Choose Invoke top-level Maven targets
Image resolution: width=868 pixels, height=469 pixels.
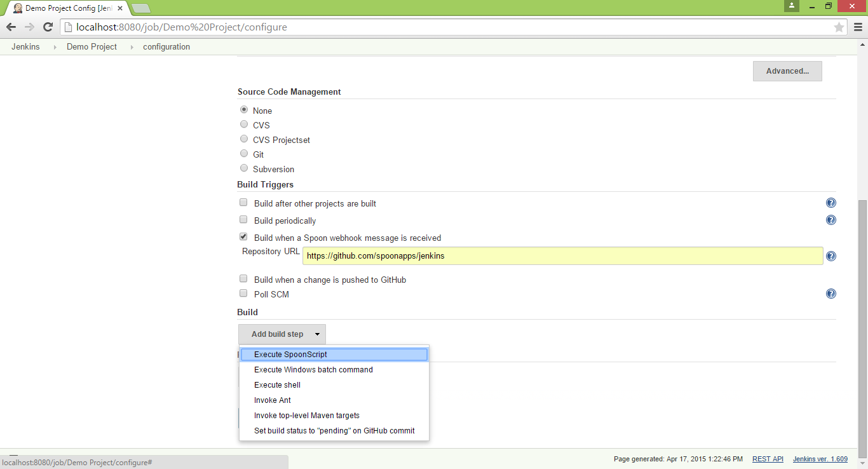tap(334, 416)
